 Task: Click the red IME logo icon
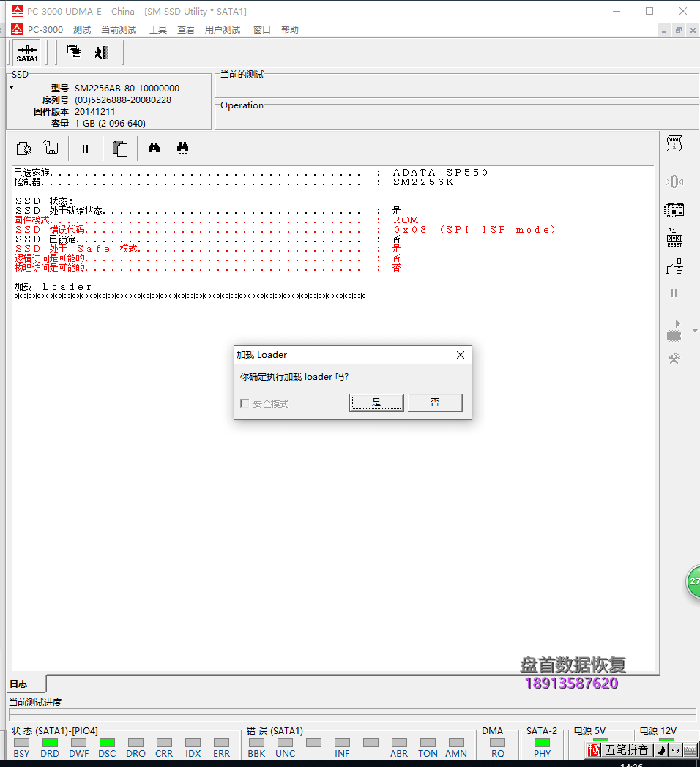tap(594, 750)
